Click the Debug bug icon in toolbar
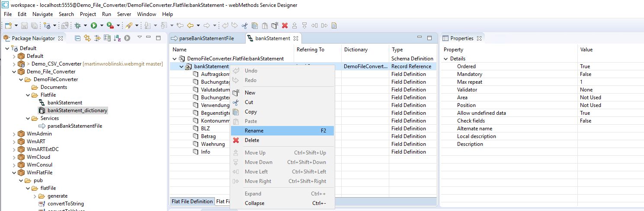 point(78,25)
